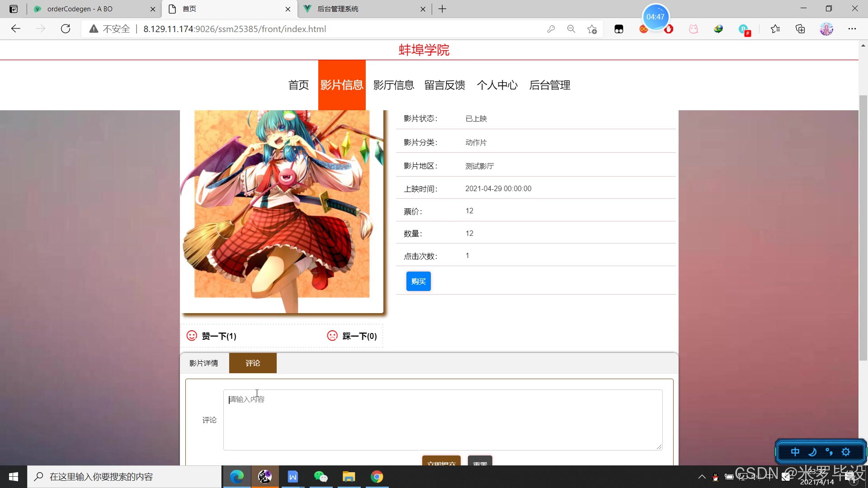Switch to the 影片详情 tab
Viewport: 868px width, 488px height.
(x=203, y=363)
